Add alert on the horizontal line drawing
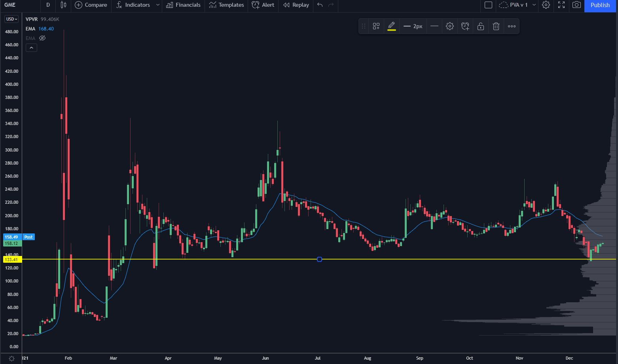618x364 pixels. click(x=465, y=26)
